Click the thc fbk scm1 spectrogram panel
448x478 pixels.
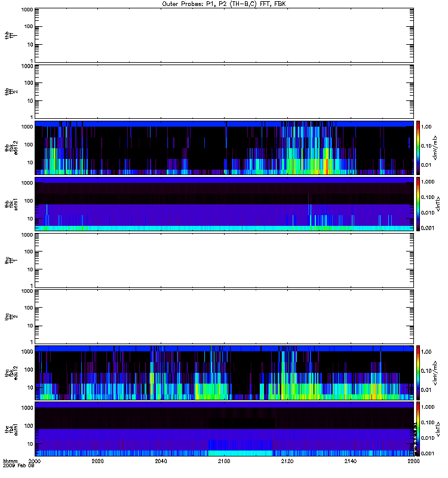pos(224,429)
